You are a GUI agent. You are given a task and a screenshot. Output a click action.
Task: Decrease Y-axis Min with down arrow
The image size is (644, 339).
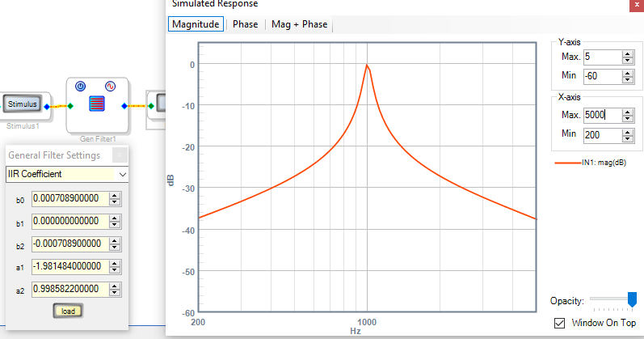coord(628,79)
